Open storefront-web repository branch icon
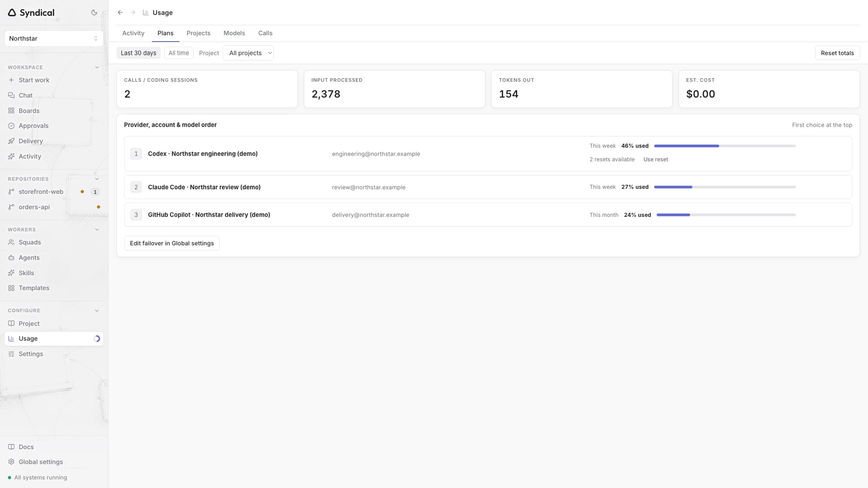The width and height of the screenshot is (868, 488). coord(11,192)
